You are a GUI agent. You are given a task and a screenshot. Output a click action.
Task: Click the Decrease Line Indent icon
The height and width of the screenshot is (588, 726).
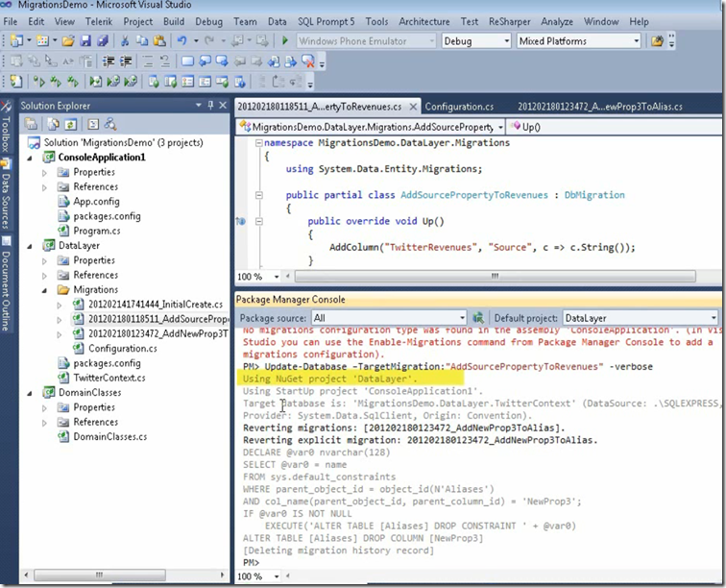pyautogui.click(x=109, y=61)
